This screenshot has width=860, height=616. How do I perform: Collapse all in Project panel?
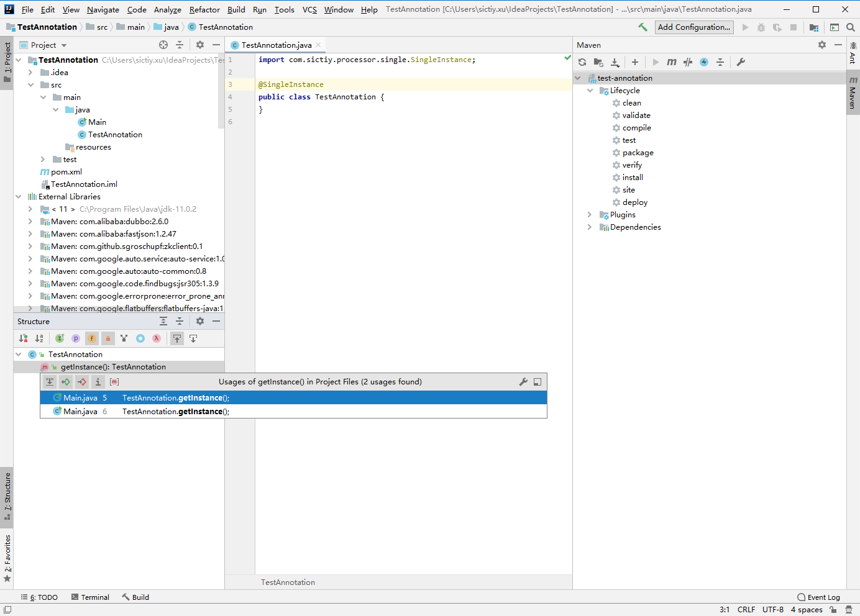180,45
